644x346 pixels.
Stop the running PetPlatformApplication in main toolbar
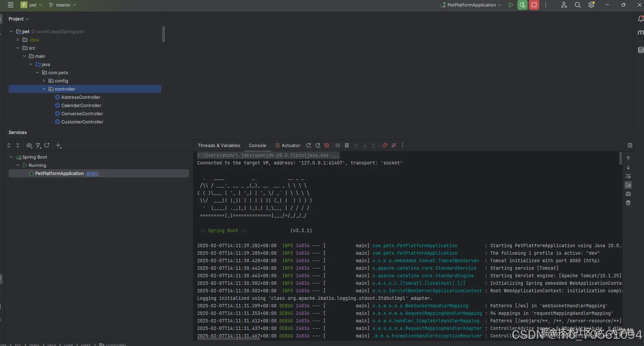tap(534, 5)
